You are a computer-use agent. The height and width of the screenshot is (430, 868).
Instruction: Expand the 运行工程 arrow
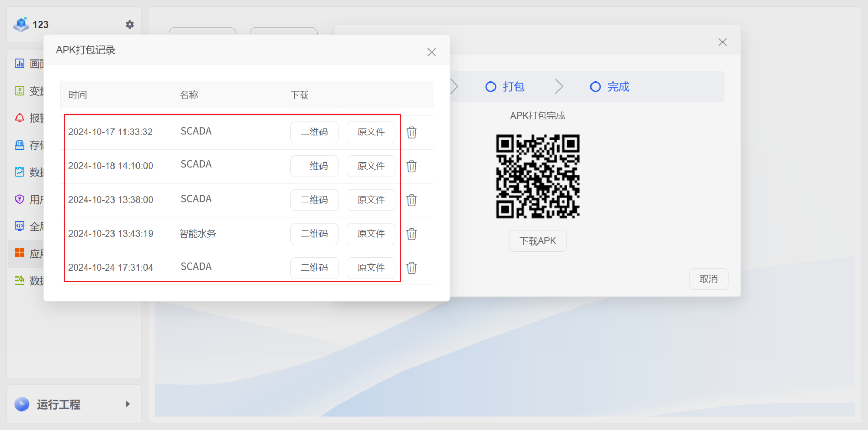[x=128, y=404]
